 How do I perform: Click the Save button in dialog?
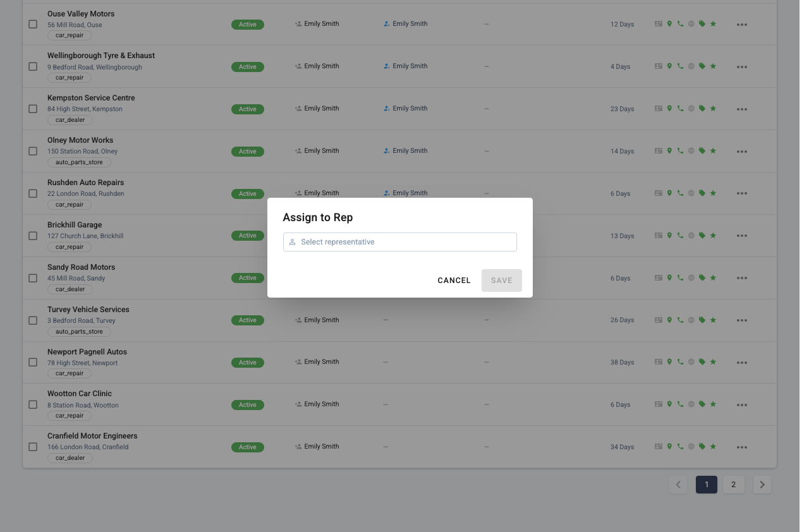(502, 281)
